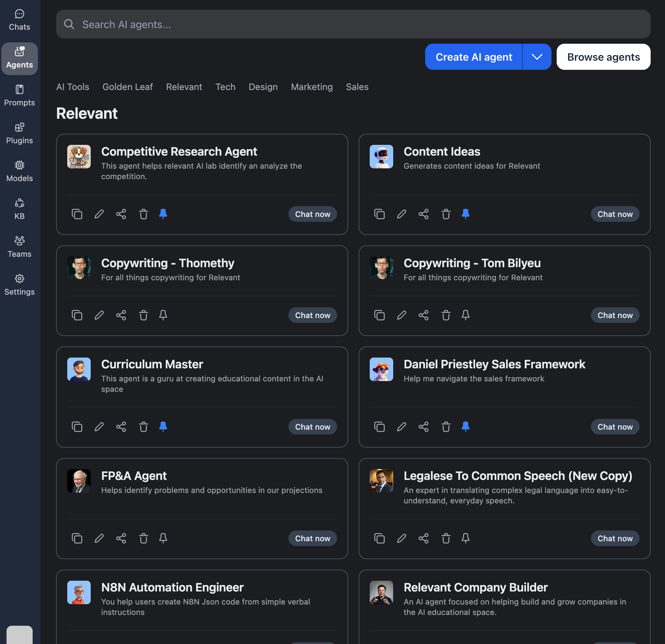Select the Marketing category tab
The width and height of the screenshot is (665, 644).
coord(312,87)
